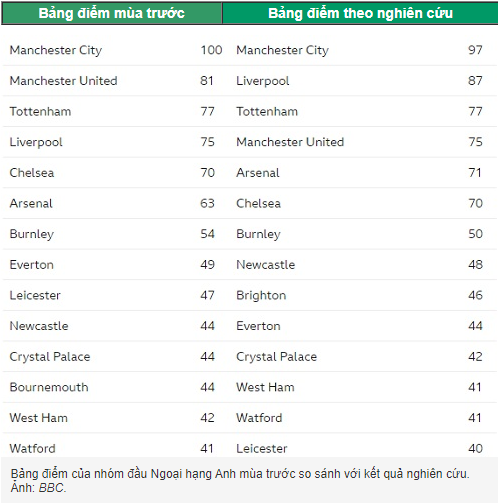
Task: Click Manchester United in research table
Action: [x=290, y=142]
